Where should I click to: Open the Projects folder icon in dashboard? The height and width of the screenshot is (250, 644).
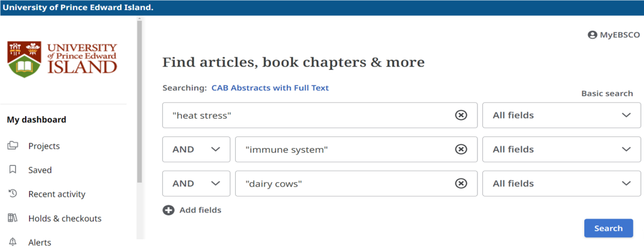click(13, 145)
